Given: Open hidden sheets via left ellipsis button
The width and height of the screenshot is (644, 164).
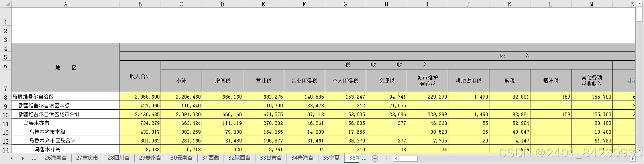Looking at the screenshot, I should pyautogui.click(x=34, y=158).
